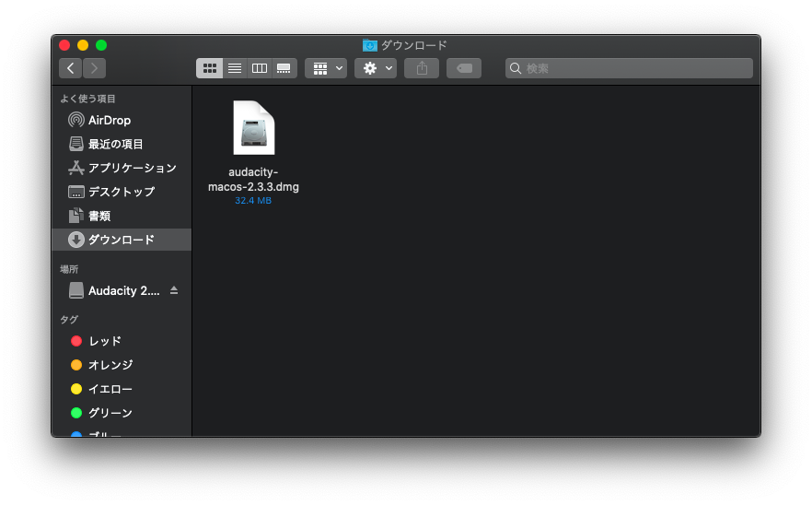This screenshot has height=505, width=812.
Task: Click the red レッド tag dot
Action: pos(76,341)
